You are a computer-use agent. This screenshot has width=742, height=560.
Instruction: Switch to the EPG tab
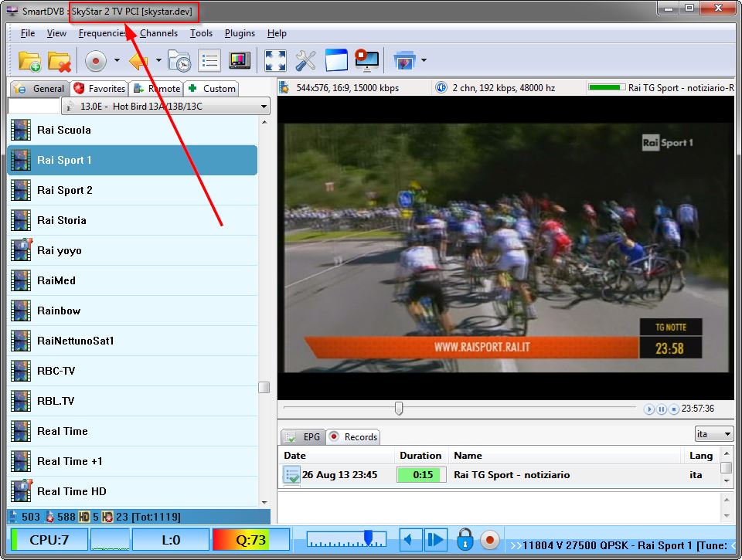click(x=303, y=436)
